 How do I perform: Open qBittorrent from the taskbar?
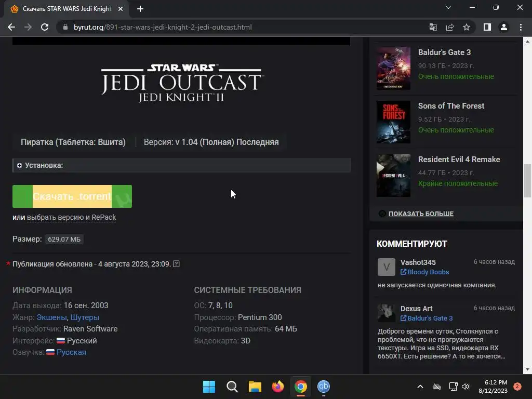click(324, 387)
